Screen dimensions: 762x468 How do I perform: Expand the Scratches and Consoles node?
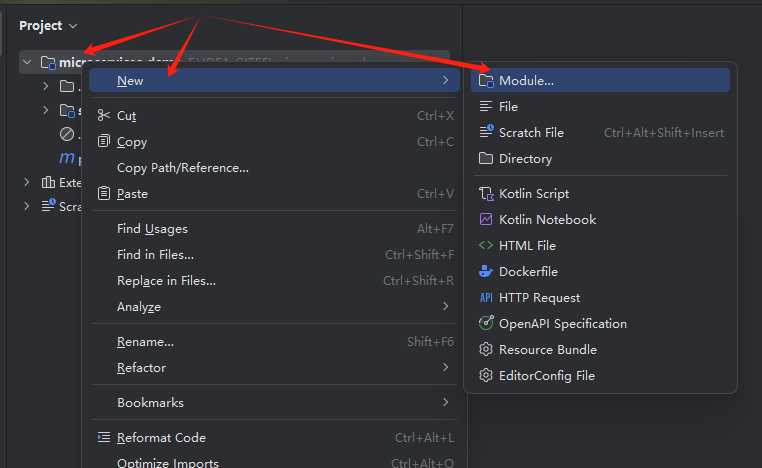click(x=27, y=206)
